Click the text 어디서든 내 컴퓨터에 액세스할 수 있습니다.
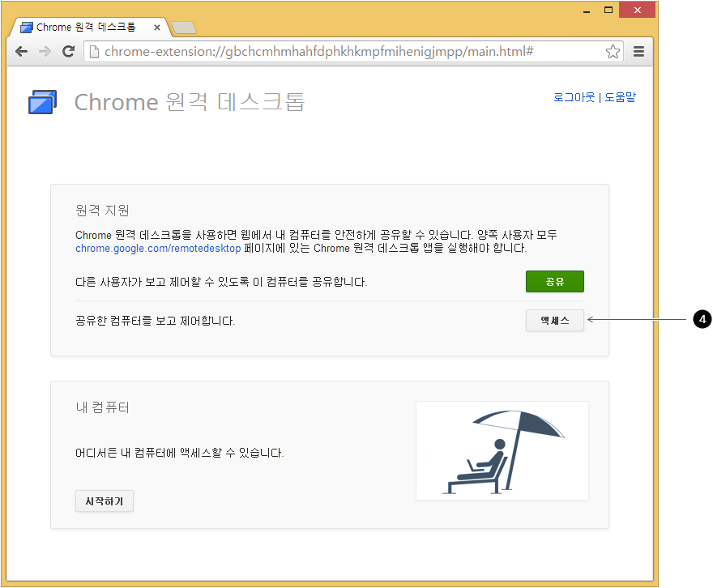Image resolution: width=713 pixels, height=588 pixels. pos(180,453)
